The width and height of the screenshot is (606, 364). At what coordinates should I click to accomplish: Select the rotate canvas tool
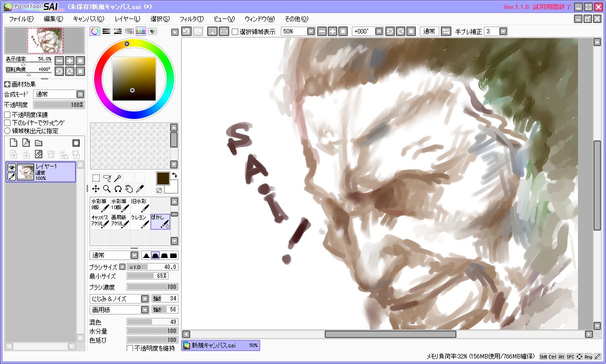click(x=118, y=188)
